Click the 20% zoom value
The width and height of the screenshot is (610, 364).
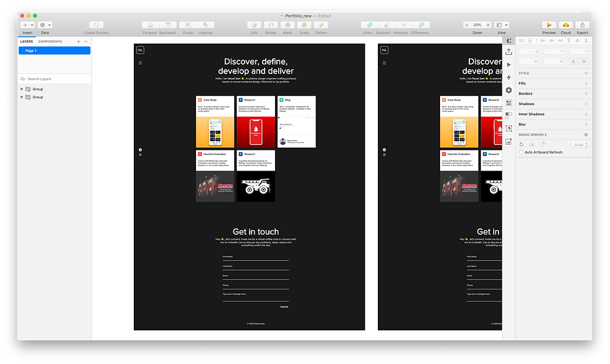[x=477, y=25]
